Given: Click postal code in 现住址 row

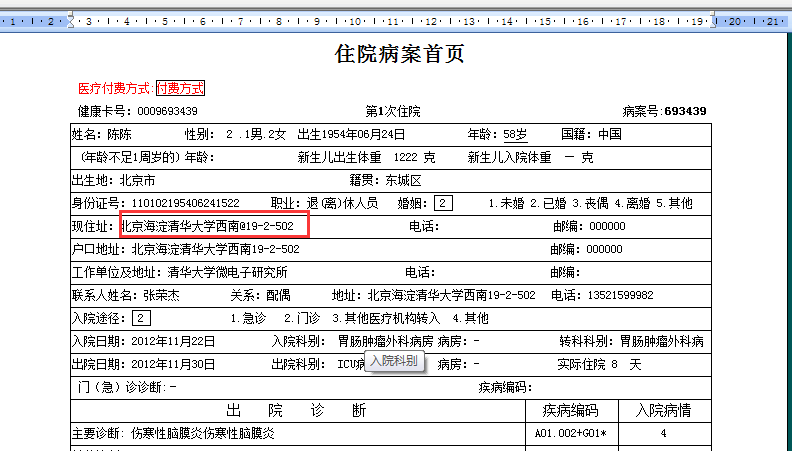Looking at the screenshot, I should (607, 226).
